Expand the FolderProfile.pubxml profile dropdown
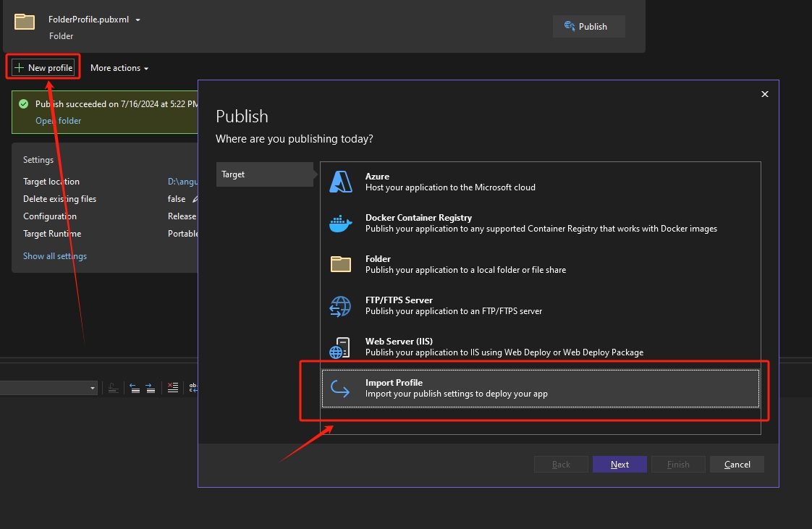 coord(138,20)
